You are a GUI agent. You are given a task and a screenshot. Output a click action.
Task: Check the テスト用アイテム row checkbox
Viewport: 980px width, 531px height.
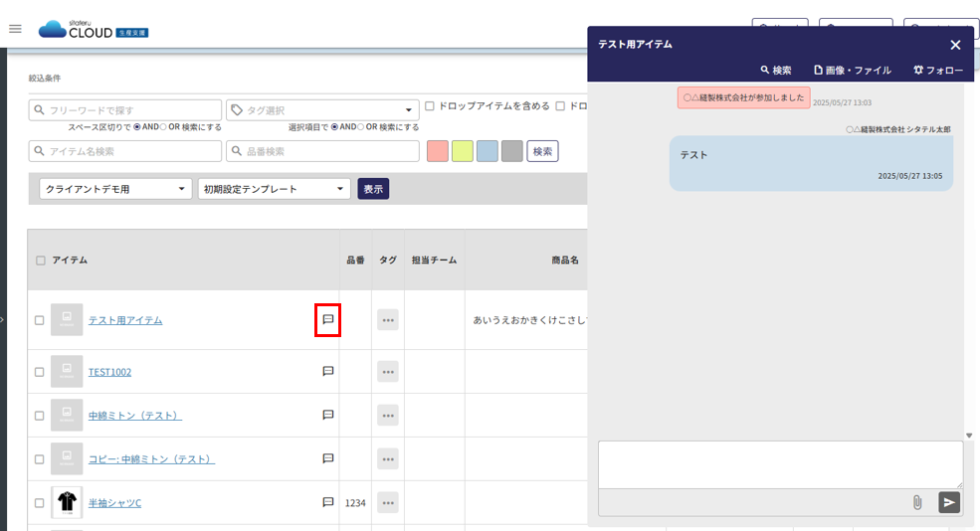click(40, 320)
